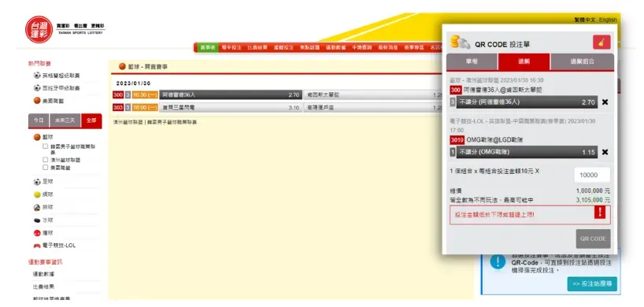Click the bet amount field showing 10000

(x=592, y=176)
